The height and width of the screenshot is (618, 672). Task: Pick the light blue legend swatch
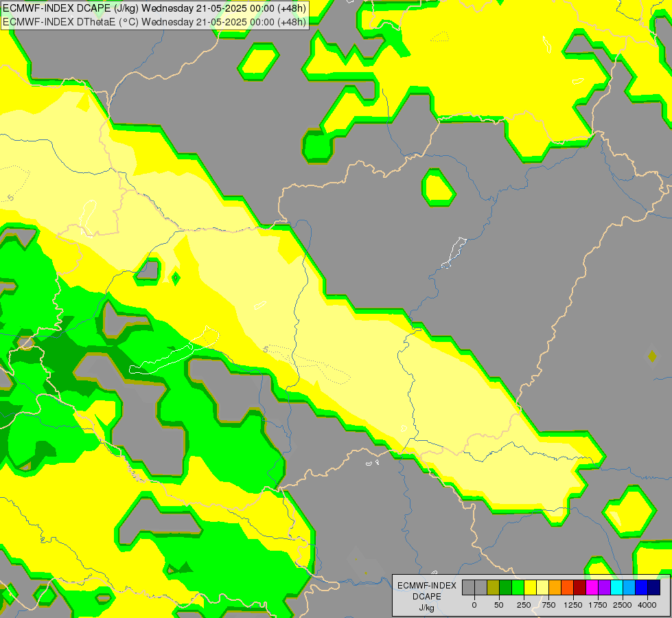[630, 588]
